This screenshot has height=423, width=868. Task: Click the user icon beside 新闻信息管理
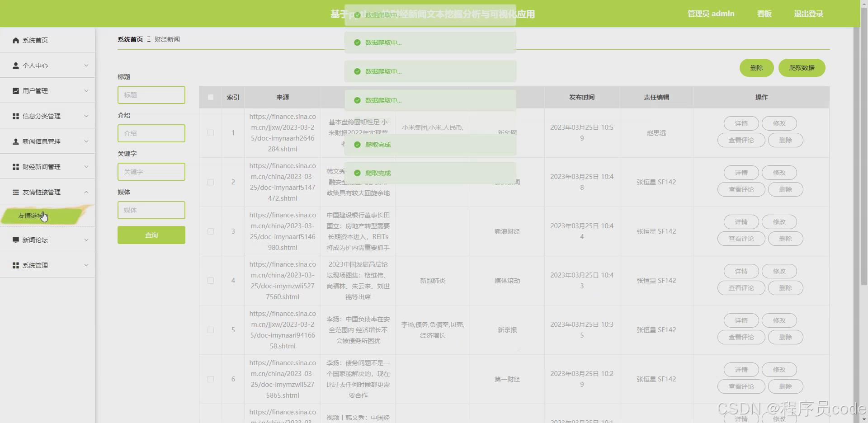pyautogui.click(x=16, y=141)
